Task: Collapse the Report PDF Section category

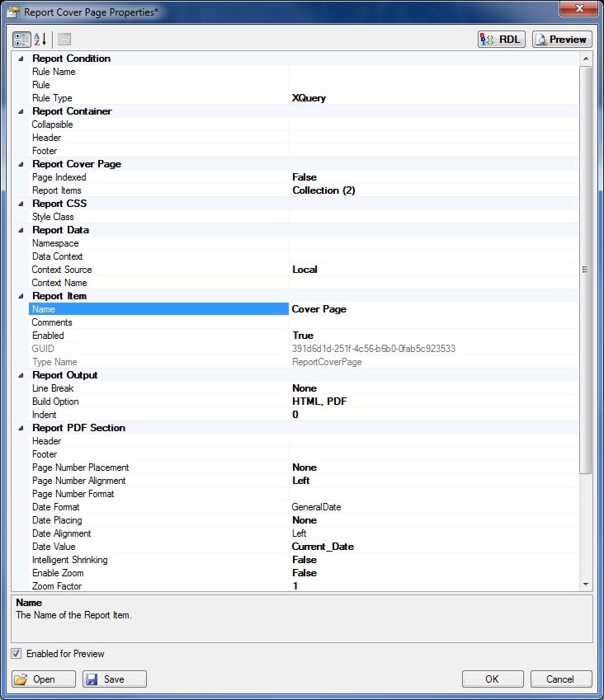Action: pyautogui.click(x=20, y=428)
